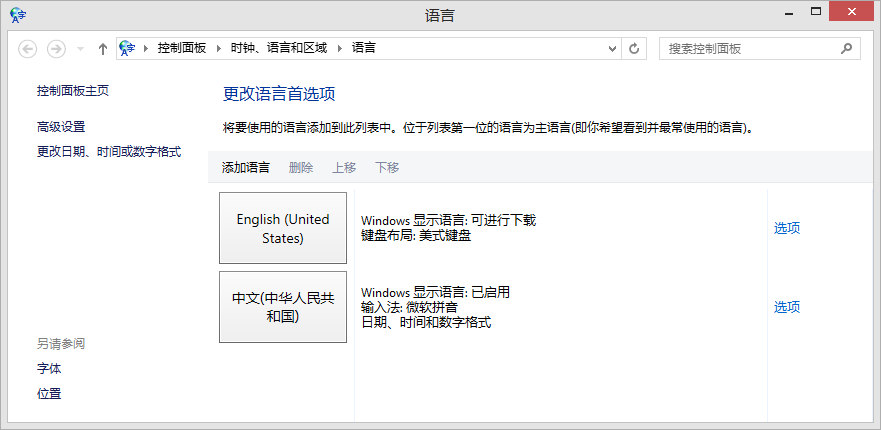Click the Forward navigation arrow
Image resolution: width=881 pixels, height=430 pixels.
[x=57, y=48]
